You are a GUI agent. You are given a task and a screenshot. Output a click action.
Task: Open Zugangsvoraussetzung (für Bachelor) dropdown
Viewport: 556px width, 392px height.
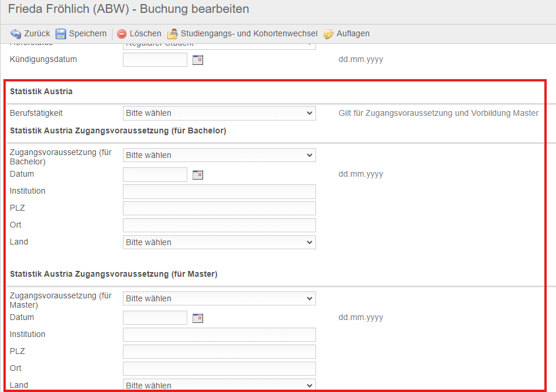[219, 155]
